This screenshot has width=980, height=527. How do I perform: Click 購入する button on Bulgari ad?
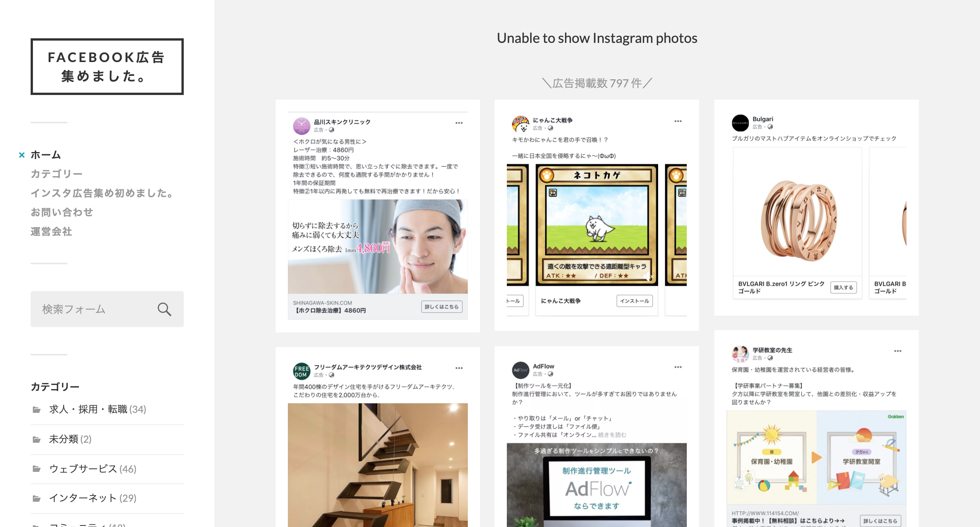tap(843, 288)
